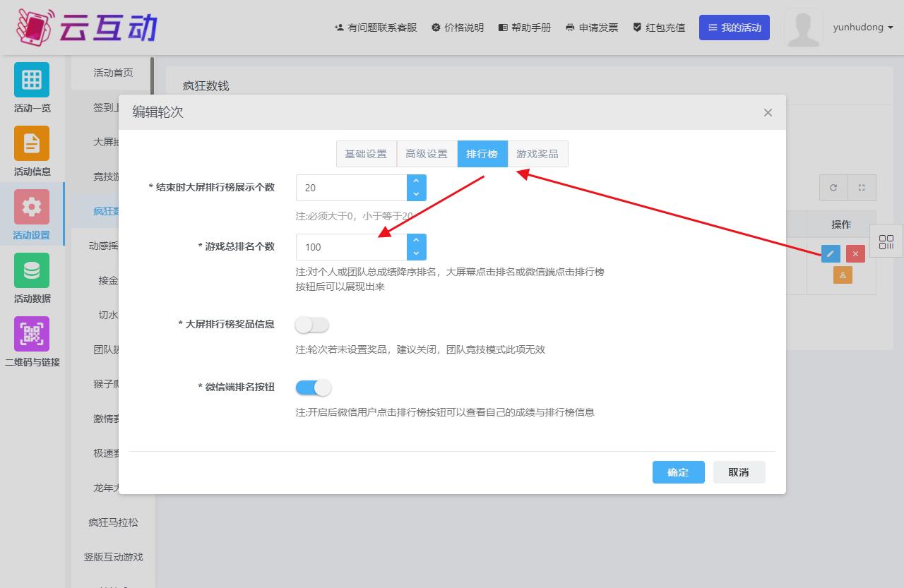Click the 游戏总排名个数 input field
Image resolution: width=904 pixels, height=588 pixels.
pos(352,247)
